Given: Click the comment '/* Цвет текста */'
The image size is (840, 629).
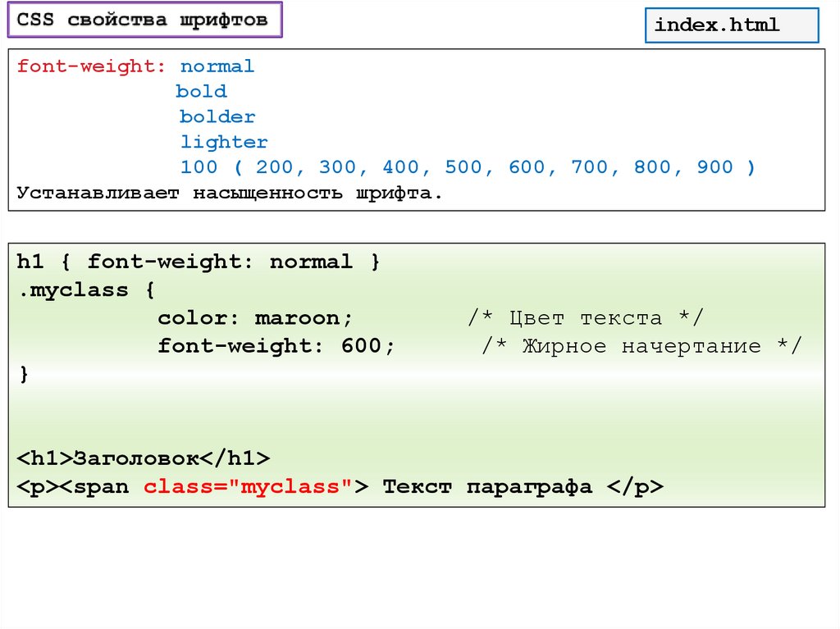Looking at the screenshot, I should [x=586, y=318].
